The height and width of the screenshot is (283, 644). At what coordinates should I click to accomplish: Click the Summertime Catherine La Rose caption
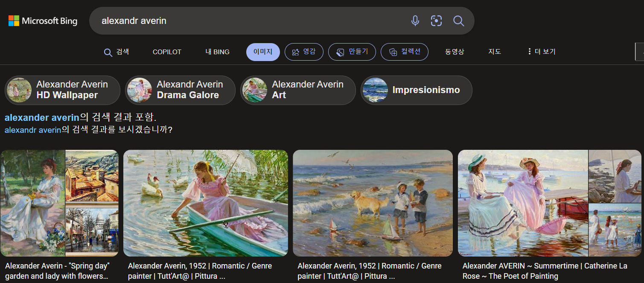click(x=545, y=271)
